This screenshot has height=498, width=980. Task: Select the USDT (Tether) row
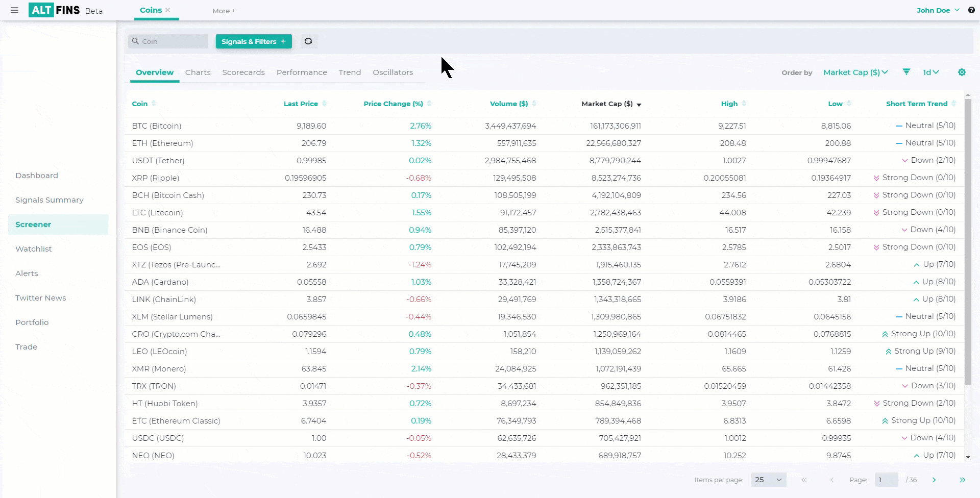(544, 160)
